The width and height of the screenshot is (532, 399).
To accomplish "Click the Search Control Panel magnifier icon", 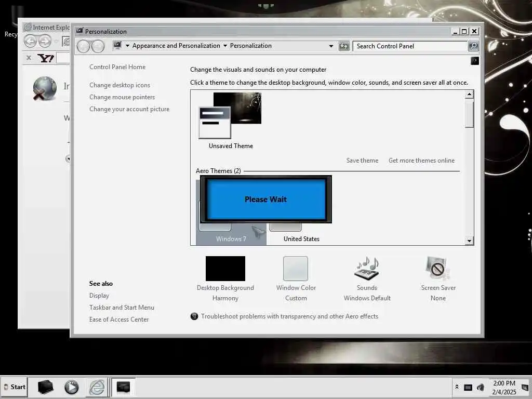I will pos(473,46).
